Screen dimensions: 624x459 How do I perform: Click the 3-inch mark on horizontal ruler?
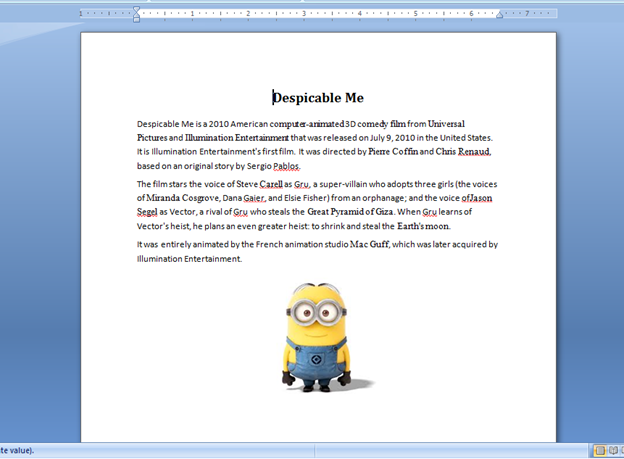304,15
